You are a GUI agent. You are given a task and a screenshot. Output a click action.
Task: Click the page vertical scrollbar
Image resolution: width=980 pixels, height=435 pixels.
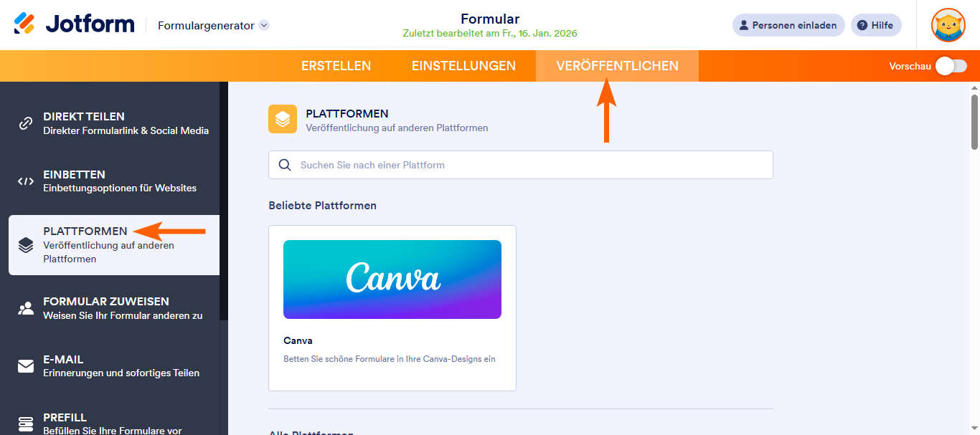(974, 122)
